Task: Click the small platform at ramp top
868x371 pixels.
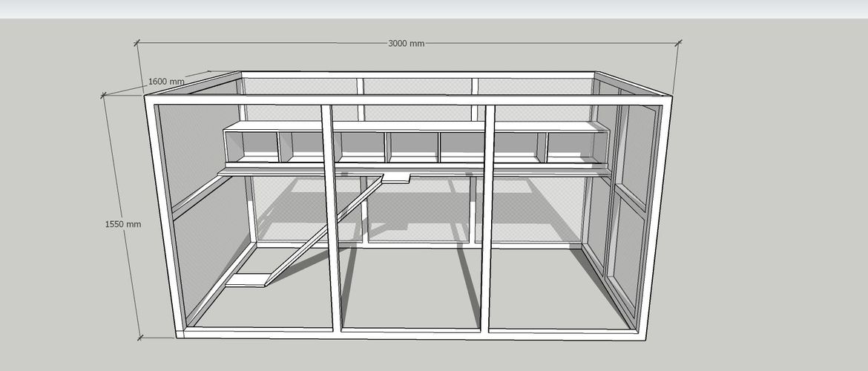Action: tap(396, 178)
